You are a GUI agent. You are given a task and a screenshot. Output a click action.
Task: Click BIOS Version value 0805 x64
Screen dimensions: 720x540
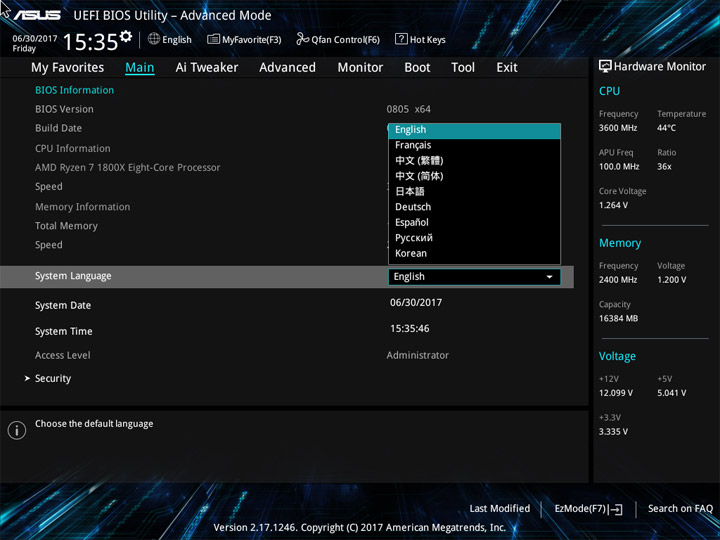(x=408, y=109)
